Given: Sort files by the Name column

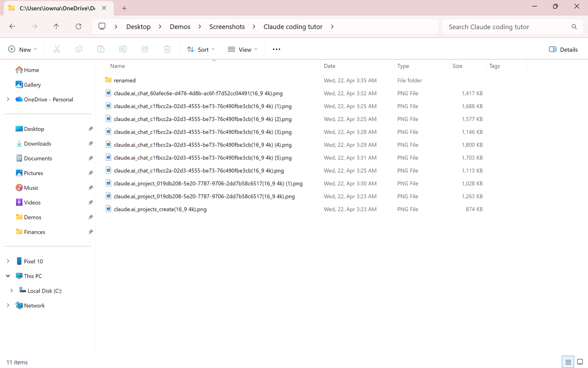Looking at the screenshot, I should pyautogui.click(x=118, y=66).
